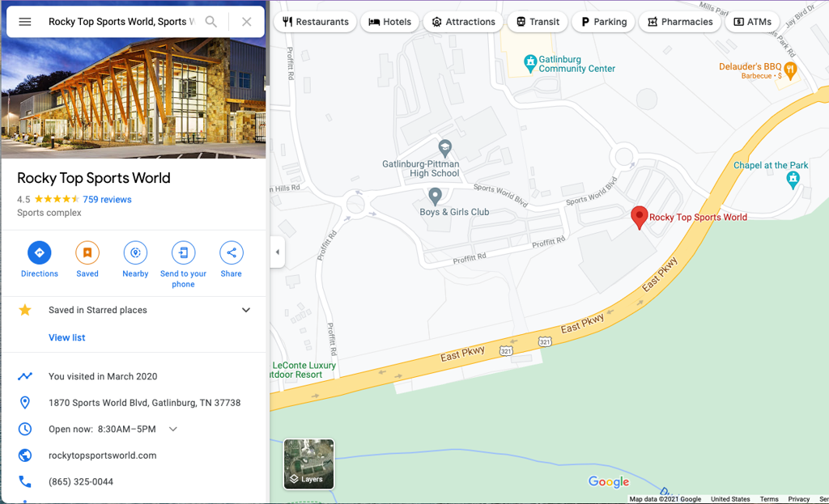Click the search magnifier icon
The image size is (829, 504).
pyautogui.click(x=211, y=22)
